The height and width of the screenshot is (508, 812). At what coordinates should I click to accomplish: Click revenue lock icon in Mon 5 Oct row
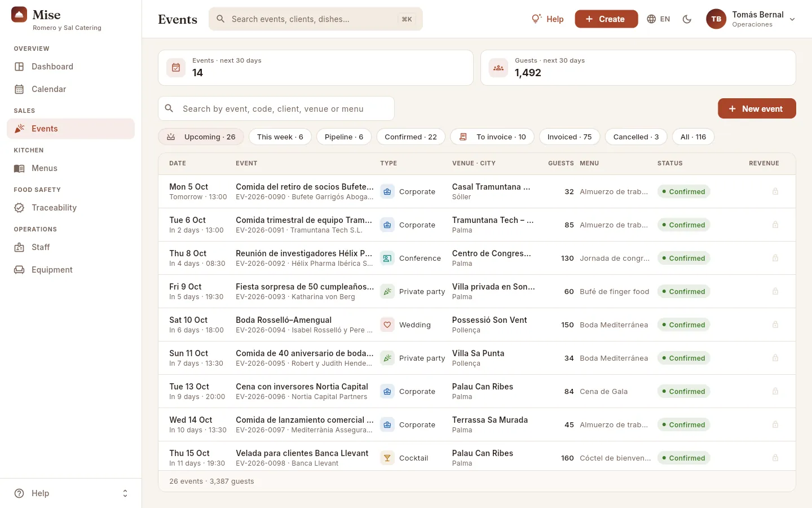775,192
